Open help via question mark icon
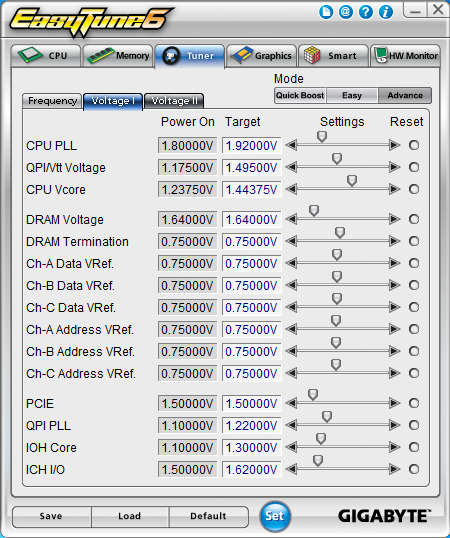The width and height of the screenshot is (450, 538). tap(366, 13)
